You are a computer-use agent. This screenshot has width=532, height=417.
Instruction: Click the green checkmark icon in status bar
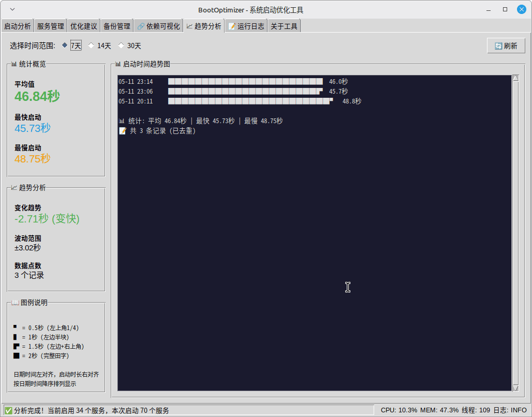[x=8, y=410]
